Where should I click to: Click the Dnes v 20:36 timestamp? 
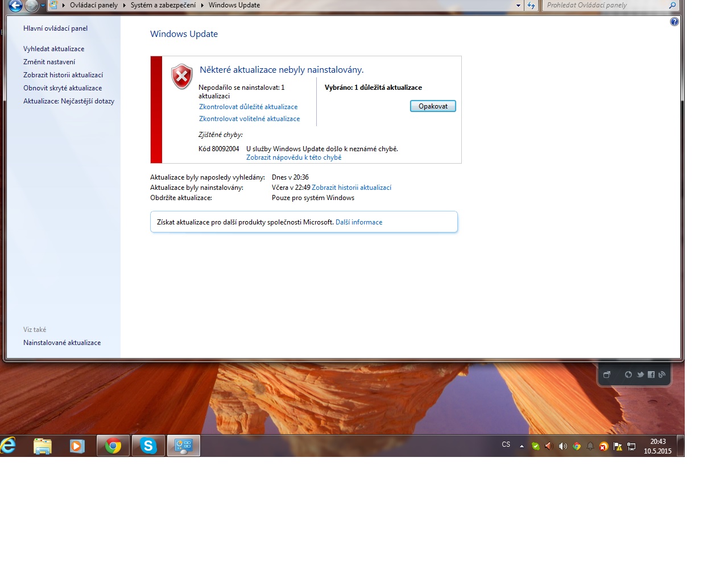click(290, 177)
